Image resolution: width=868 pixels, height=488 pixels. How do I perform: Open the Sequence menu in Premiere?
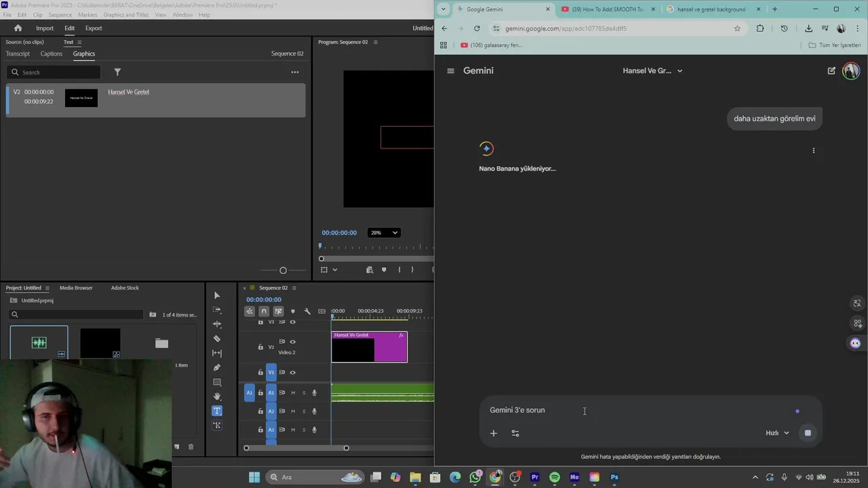[x=60, y=15]
